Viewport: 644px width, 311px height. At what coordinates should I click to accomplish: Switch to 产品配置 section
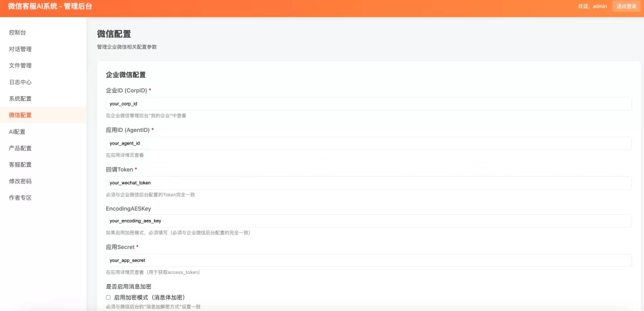tap(20, 148)
